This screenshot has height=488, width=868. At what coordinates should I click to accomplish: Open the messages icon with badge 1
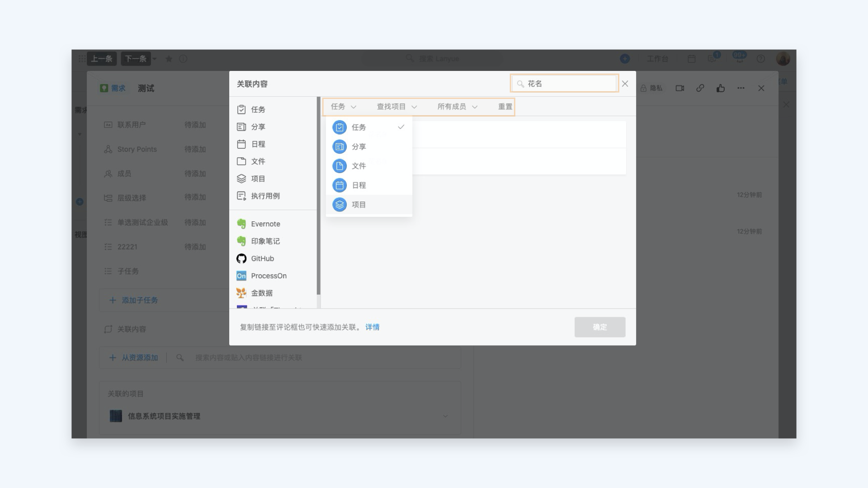[x=712, y=58]
